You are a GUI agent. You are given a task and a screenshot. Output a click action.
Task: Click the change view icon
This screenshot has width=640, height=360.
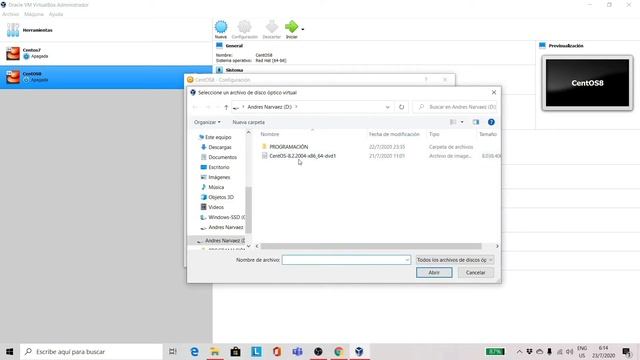(x=453, y=122)
